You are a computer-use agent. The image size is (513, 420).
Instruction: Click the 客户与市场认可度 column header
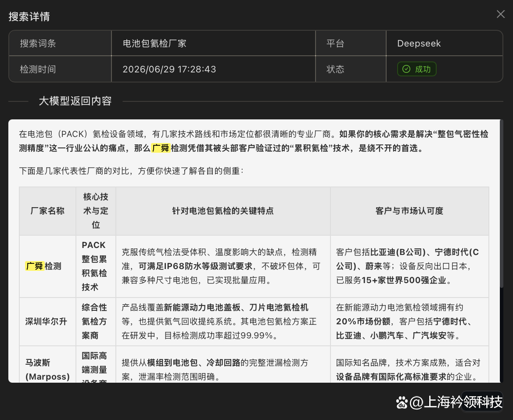click(x=409, y=211)
